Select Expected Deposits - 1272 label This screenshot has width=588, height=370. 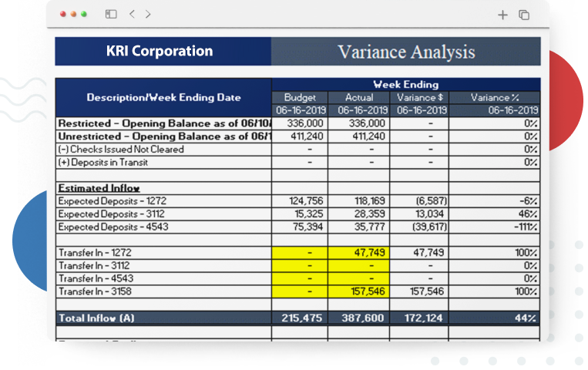coord(112,200)
